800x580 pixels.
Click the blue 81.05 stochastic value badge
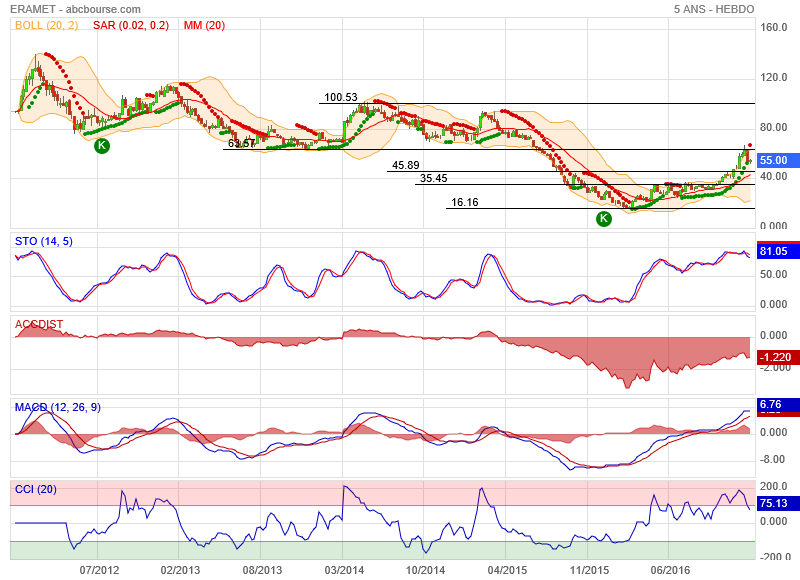(775, 251)
